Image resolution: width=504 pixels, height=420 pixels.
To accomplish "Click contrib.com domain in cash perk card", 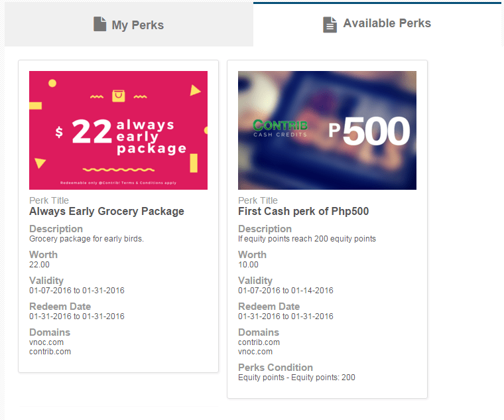I will pos(259,342).
